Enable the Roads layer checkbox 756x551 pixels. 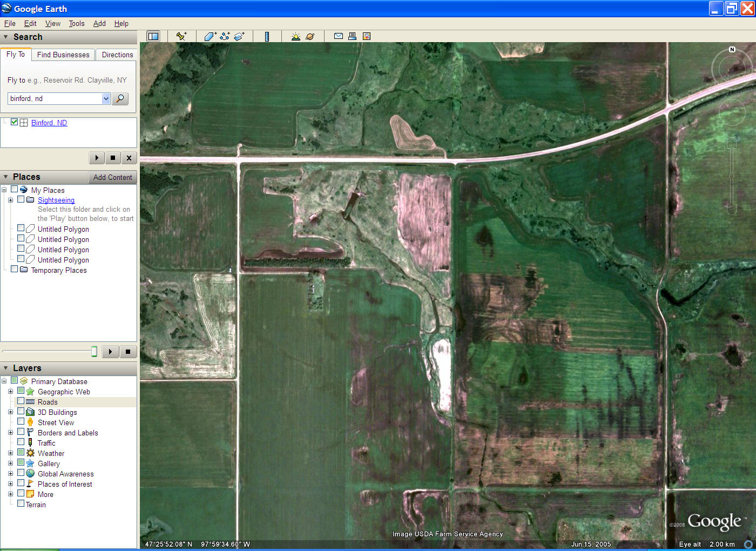(x=21, y=401)
